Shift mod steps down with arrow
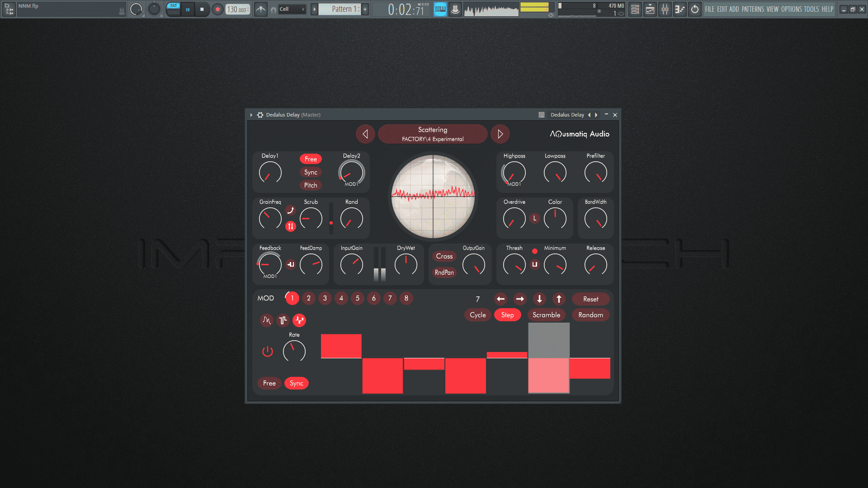 [x=539, y=299]
